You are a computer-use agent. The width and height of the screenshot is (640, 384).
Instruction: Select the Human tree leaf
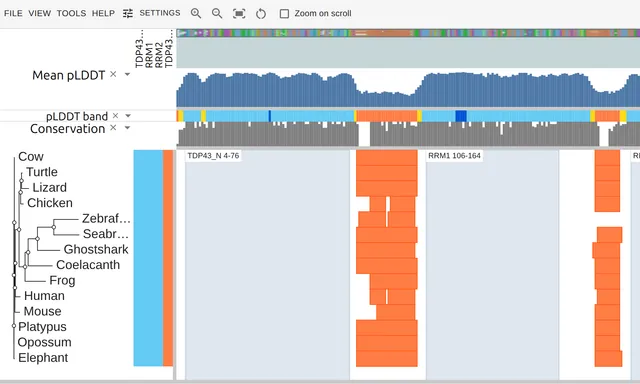pyautogui.click(x=44, y=296)
